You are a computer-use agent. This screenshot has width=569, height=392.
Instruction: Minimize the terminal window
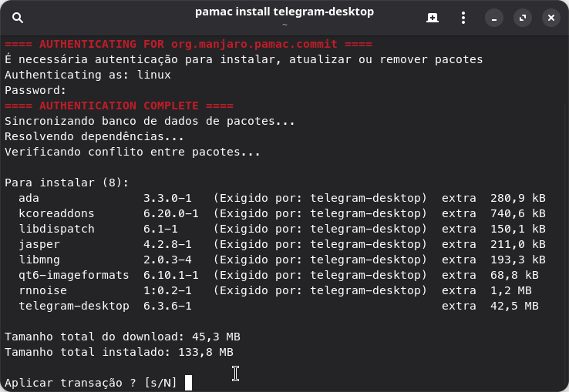(494, 18)
